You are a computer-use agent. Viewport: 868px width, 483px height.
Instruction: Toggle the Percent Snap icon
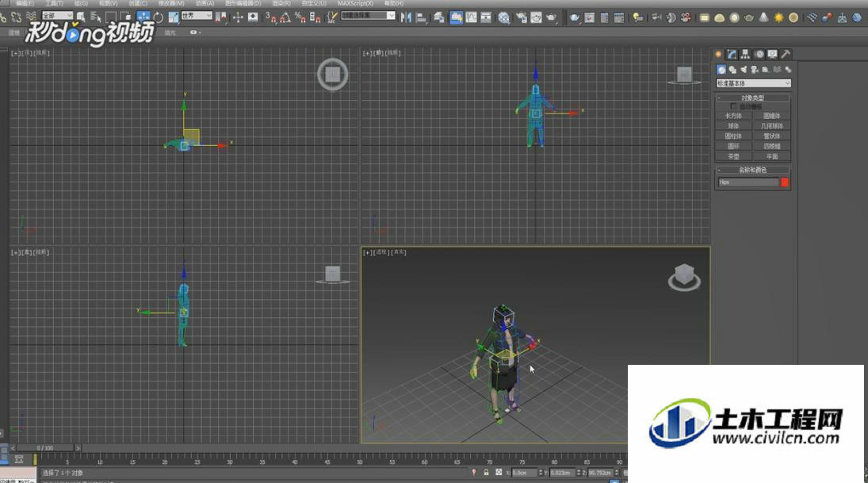pos(300,17)
